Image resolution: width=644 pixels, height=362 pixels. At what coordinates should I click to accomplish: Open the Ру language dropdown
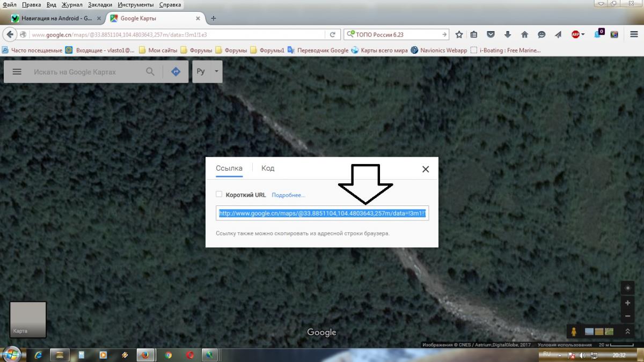tap(207, 72)
